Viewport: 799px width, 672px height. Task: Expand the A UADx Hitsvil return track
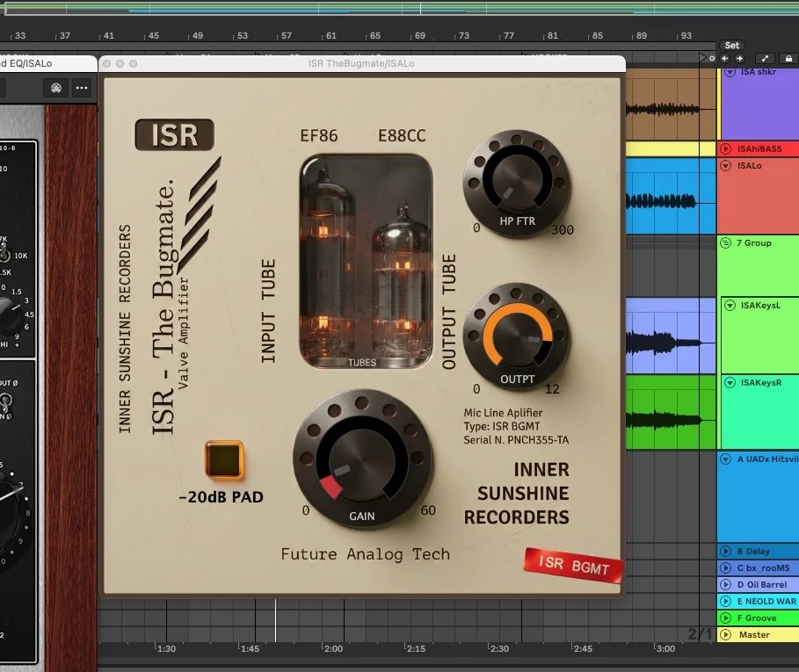pyautogui.click(x=724, y=459)
